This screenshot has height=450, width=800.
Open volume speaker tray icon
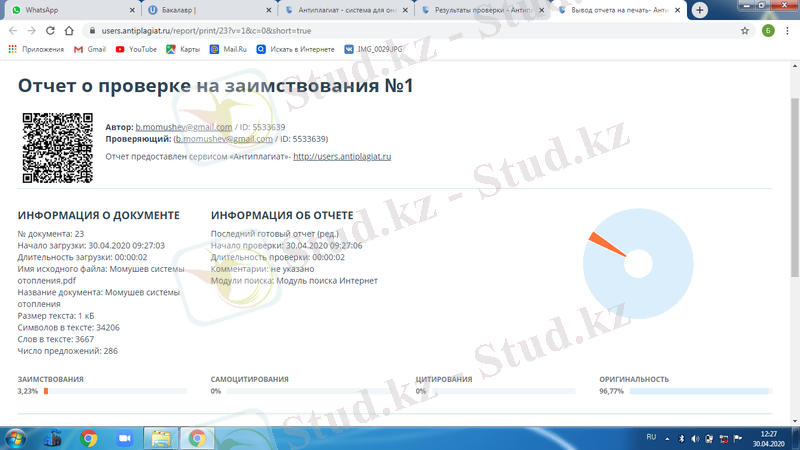coord(695,439)
